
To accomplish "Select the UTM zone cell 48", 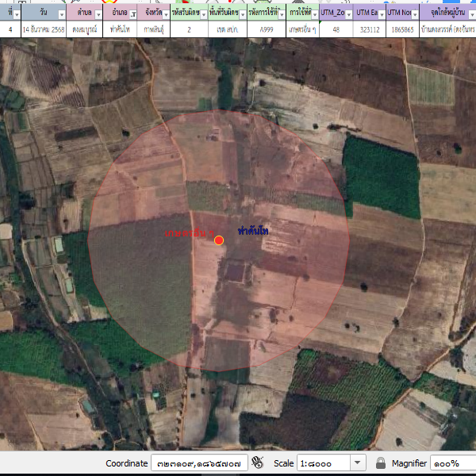I will [336, 29].
